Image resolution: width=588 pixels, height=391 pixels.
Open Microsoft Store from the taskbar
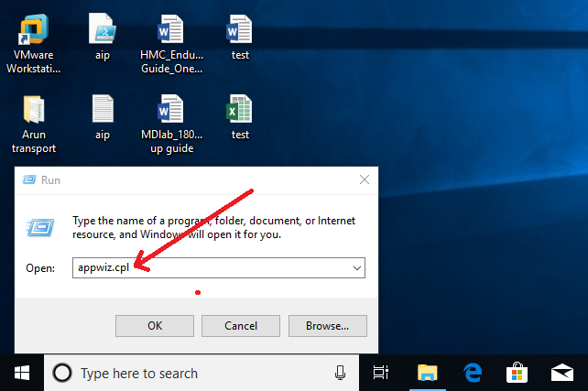pyautogui.click(x=517, y=373)
